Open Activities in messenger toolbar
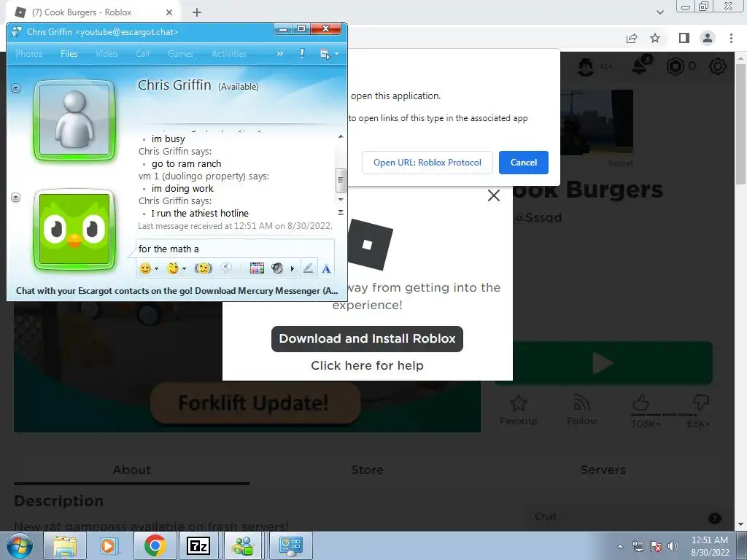This screenshot has height=560, width=747. [x=229, y=54]
